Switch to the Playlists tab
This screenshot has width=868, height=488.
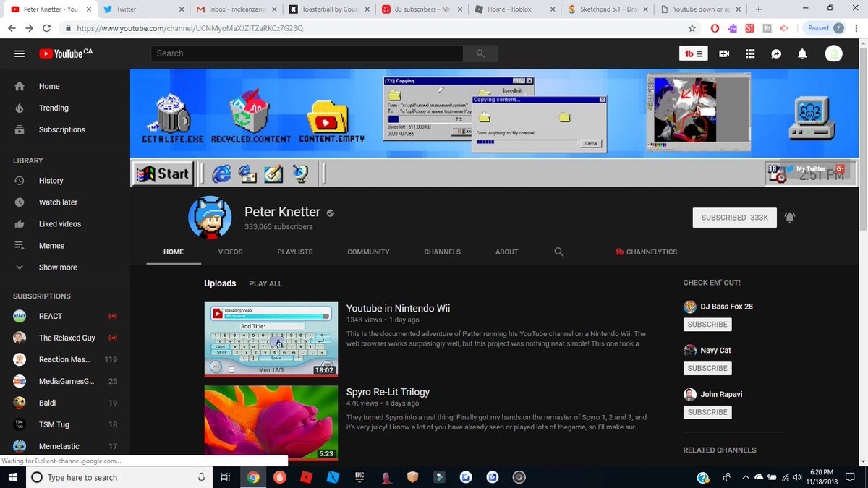[x=295, y=252]
